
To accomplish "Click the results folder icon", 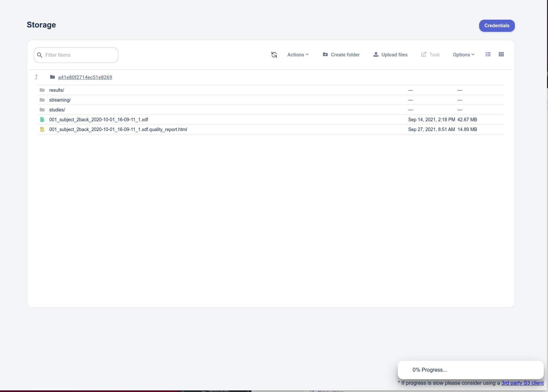I will coord(42,90).
